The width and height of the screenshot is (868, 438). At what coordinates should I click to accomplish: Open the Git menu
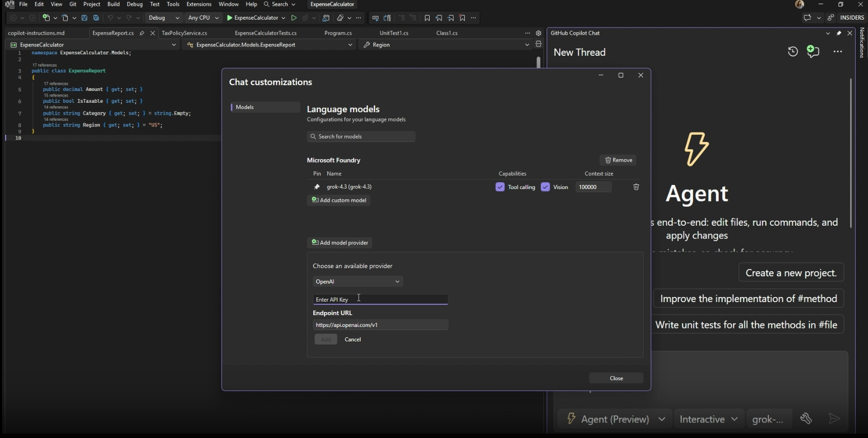click(73, 4)
